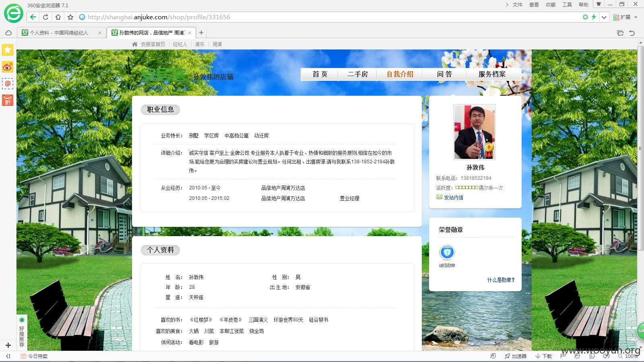644x362 pixels.
Task: Open the 收藏 menu
Action: click(x=551, y=4)
